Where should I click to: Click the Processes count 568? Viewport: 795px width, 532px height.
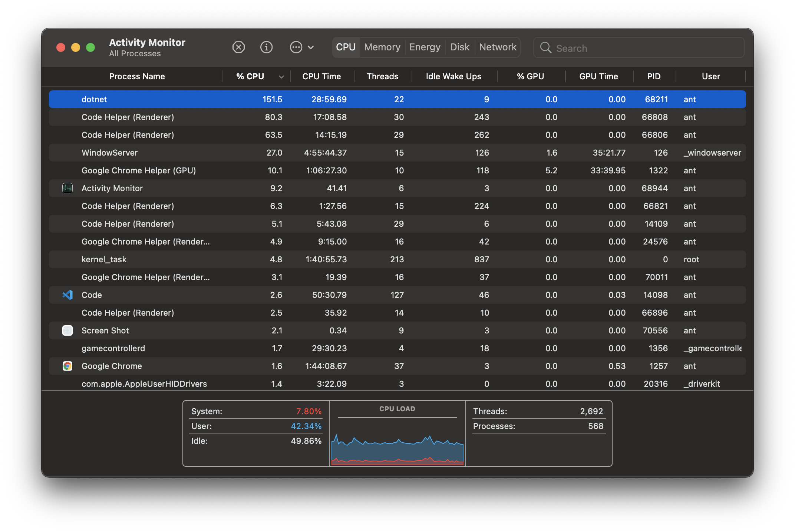tap(596, 426)
